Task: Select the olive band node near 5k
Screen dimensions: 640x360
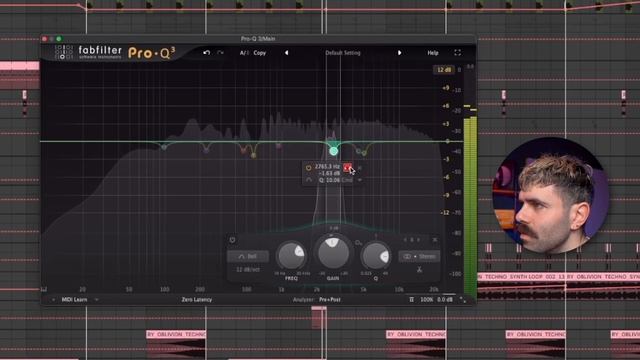Action: (364, 153)
